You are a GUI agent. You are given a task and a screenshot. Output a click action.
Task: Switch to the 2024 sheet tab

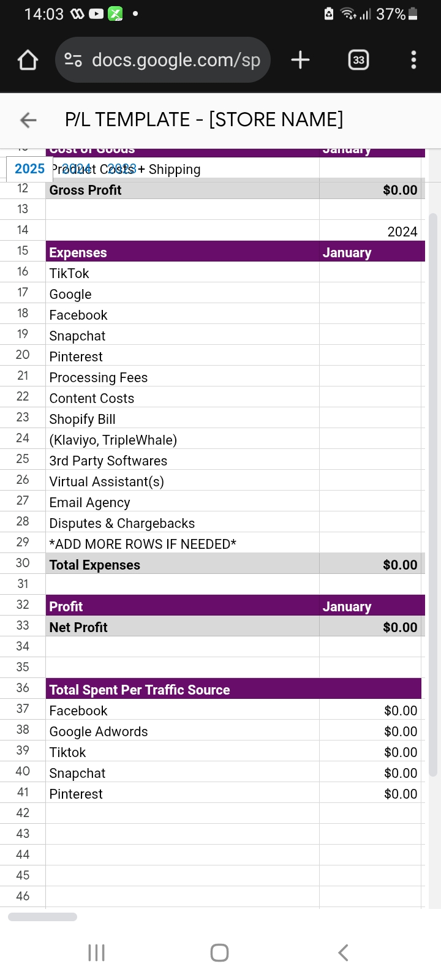pos(77,169)
